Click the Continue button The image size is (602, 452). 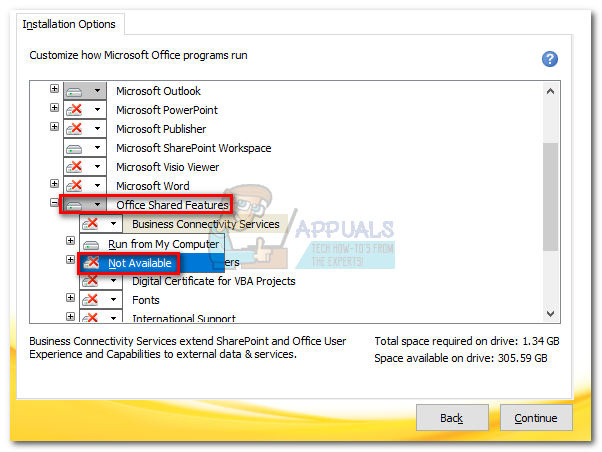coord(536,417)
